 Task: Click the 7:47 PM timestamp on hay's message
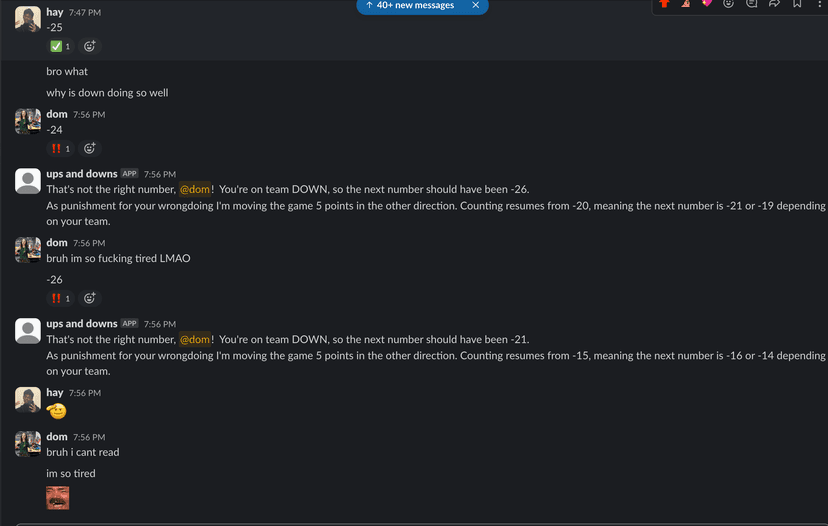click(84, 12)
